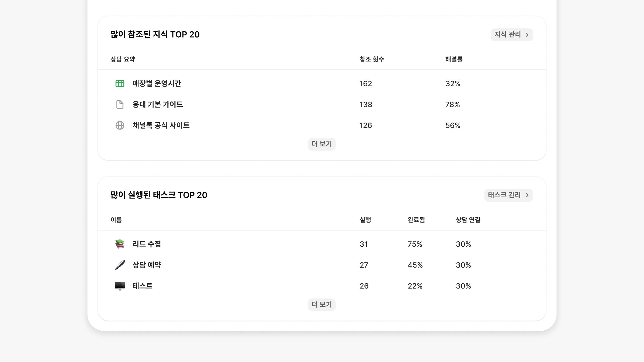
Task: Go to 태스크 관리 page
Action: coord(504,195)
